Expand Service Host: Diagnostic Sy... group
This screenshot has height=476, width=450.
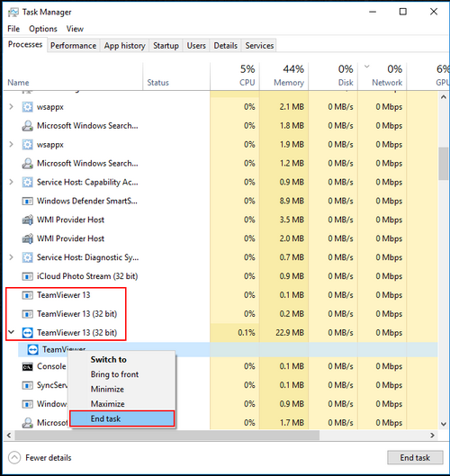pyautogui.click(x=11, y=257)
